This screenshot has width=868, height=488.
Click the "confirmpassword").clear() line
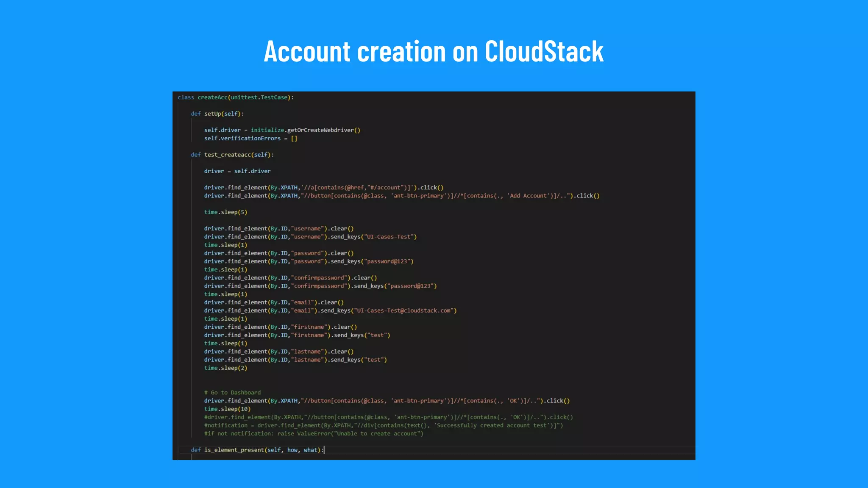[x=290, y=278]
